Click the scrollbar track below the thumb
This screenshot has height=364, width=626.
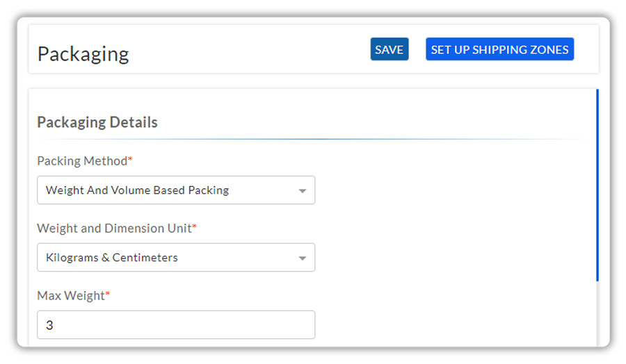tap(597, 314)
